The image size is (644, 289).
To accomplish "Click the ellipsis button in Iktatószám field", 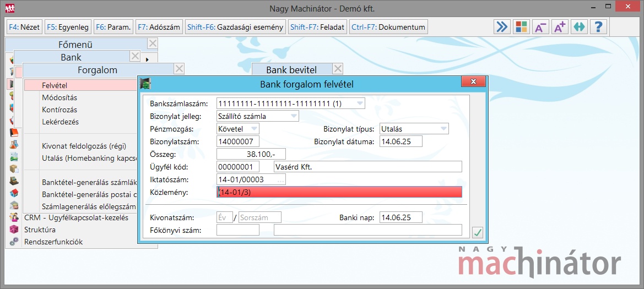I will (x=280, y=180).
